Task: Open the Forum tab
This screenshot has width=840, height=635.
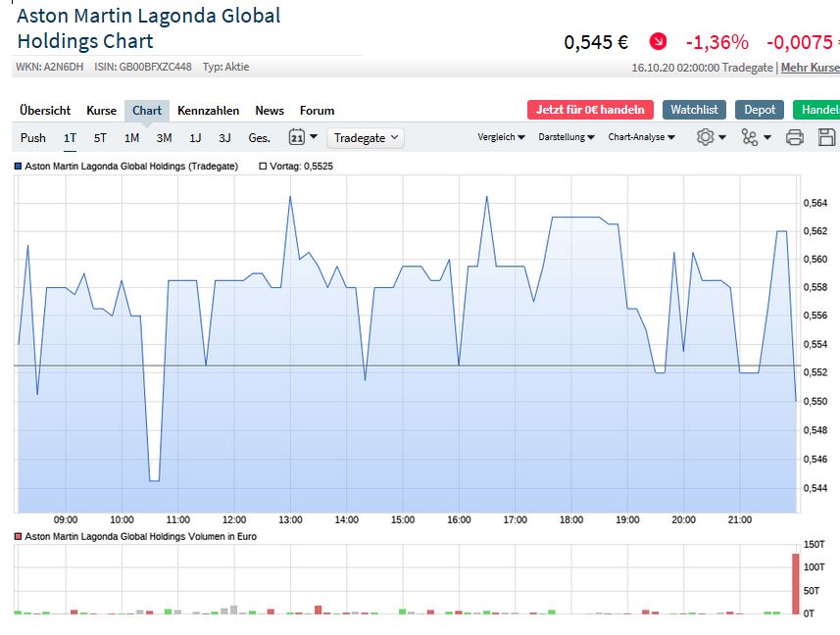Action: (318, 111)
